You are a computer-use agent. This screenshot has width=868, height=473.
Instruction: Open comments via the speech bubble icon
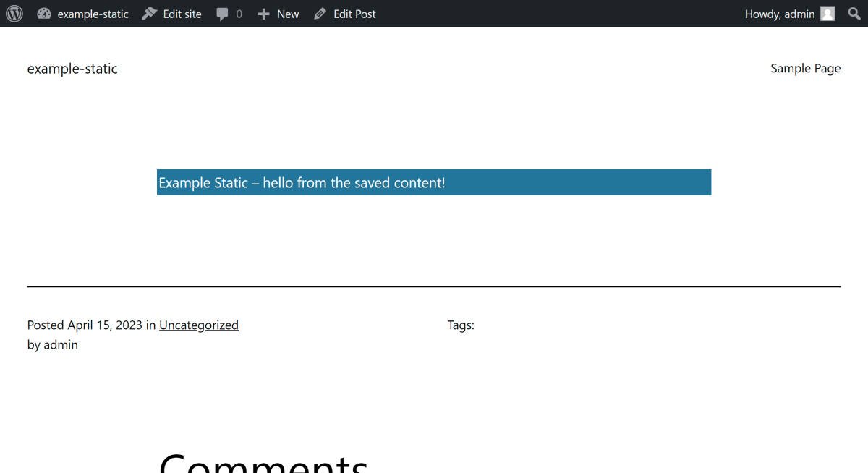222,14
